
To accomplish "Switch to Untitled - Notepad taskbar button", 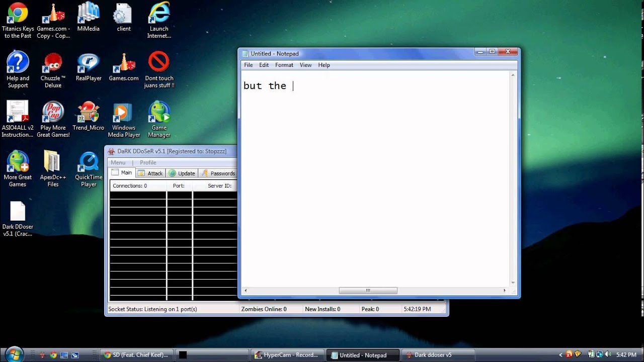I will pos(363,355).
